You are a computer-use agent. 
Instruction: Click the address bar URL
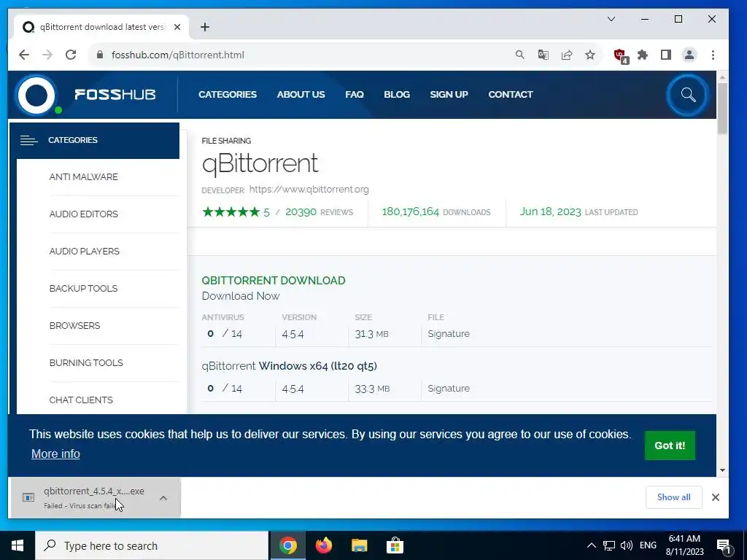pyautogui.click(x=178, y=55)
